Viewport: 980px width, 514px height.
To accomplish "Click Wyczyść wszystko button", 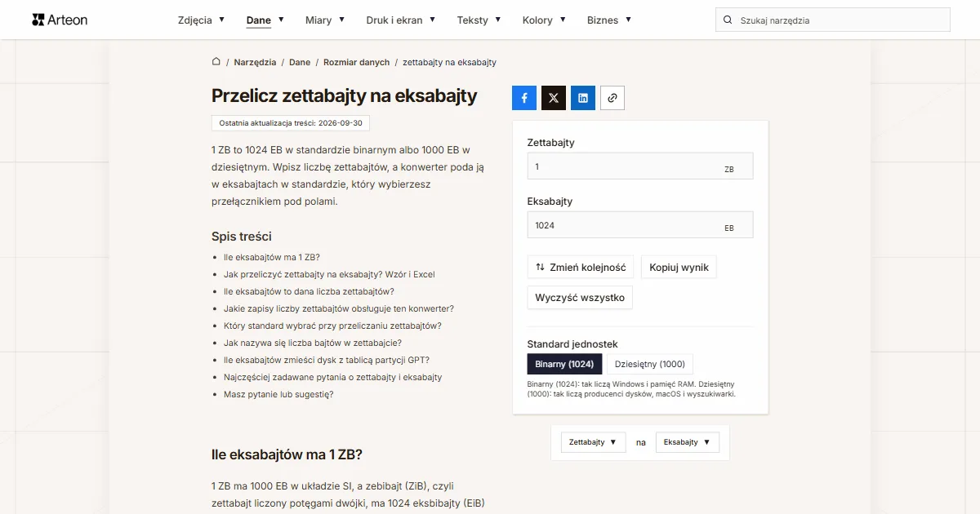I will [580, 298].
